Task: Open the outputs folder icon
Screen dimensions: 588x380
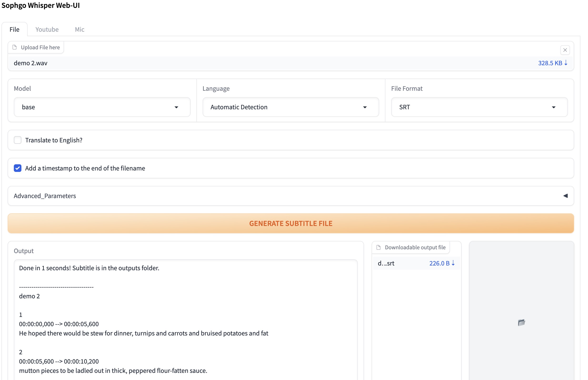Action: 521,323
